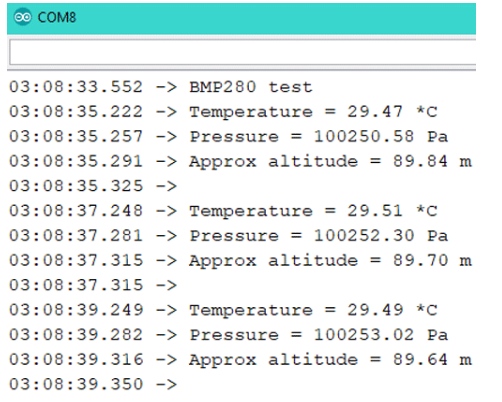Click the Arduino logo icon in title bar
Image resolution: width=502 pixels, height=402 pixels.
tap(23, 17)
